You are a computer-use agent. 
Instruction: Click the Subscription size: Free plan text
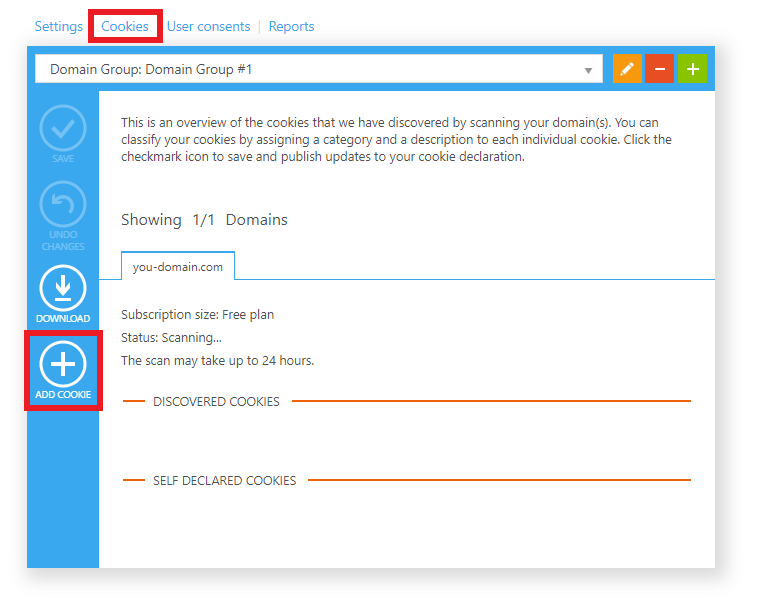tap(197, 315)
